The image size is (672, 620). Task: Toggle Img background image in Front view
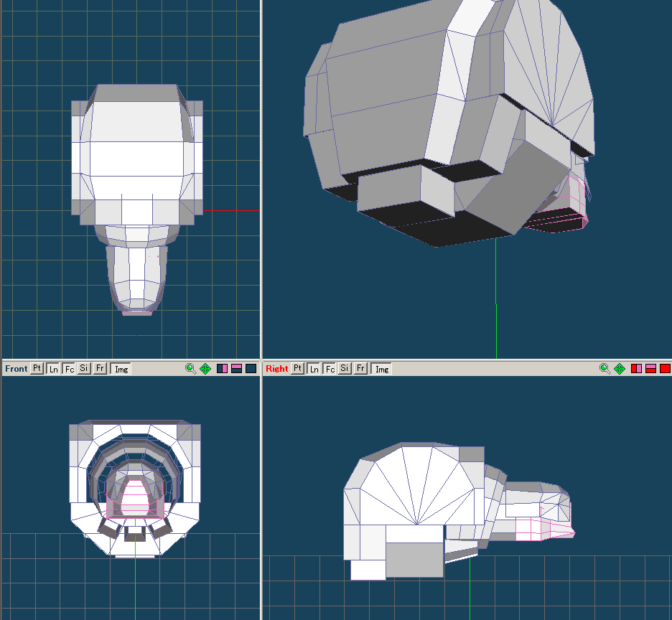[121, 369]
